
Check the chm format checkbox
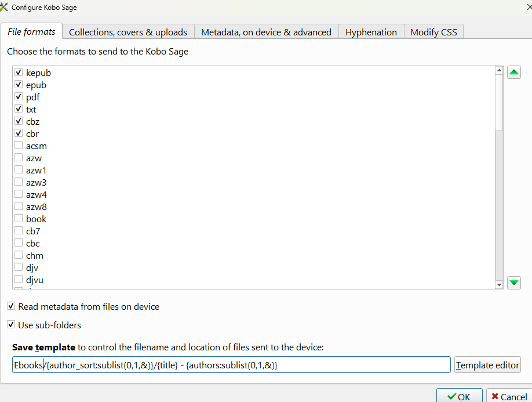(x=19, y=255)
